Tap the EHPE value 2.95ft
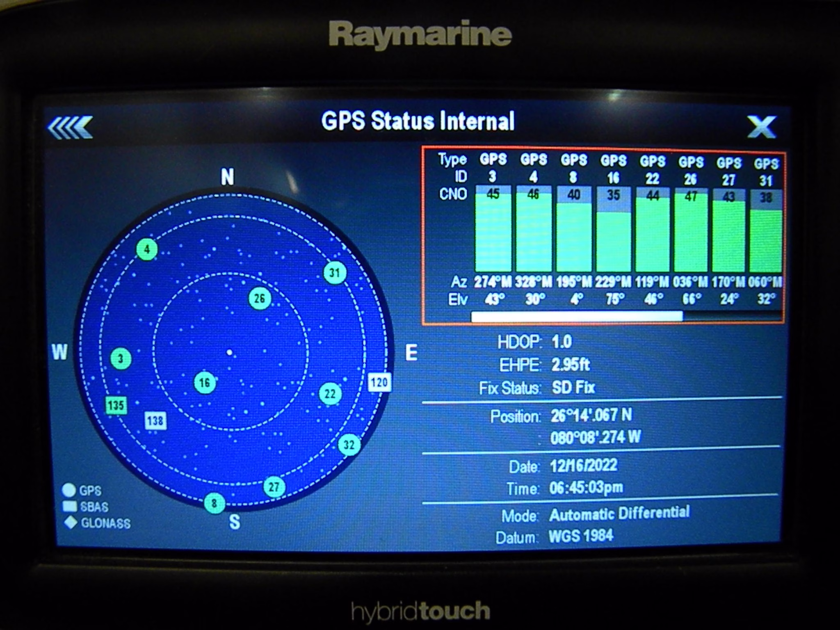840x630 pixels. pos(571,364)
